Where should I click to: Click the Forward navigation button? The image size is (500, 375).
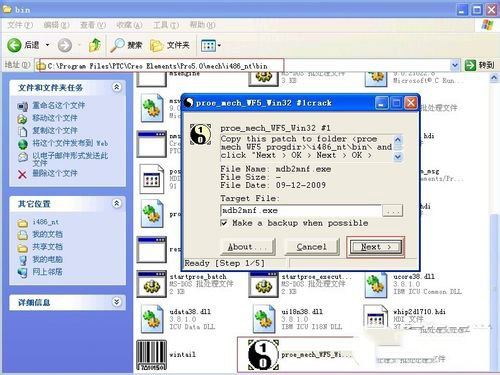(x=65, y=45)
